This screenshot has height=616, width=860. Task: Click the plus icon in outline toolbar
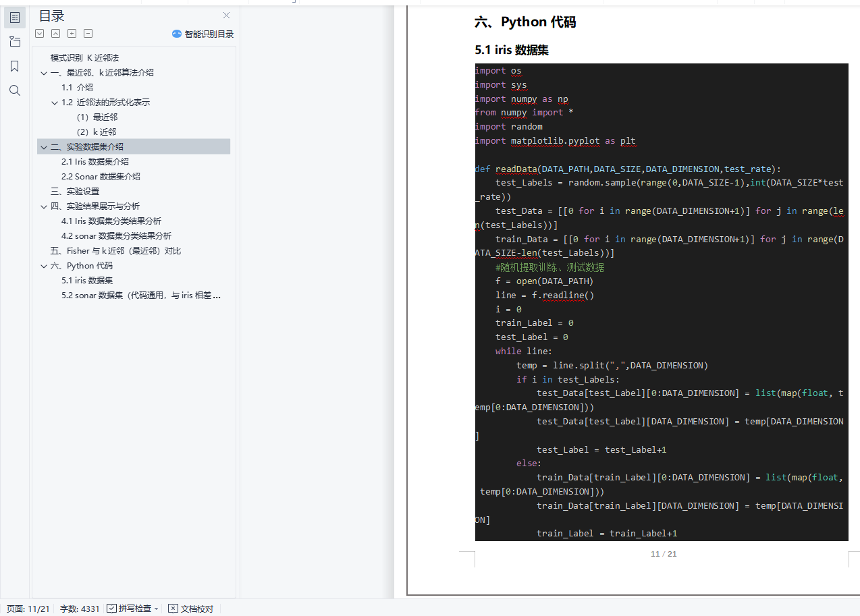click(x=72, y=34)
